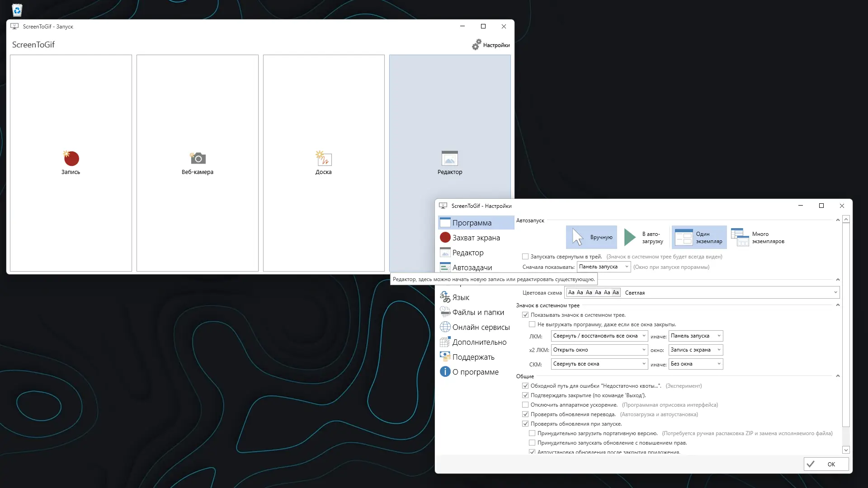Toggle Отключить аппаратное ускорение checkbox
868x488 pixels.
click(x=525, y=405)
